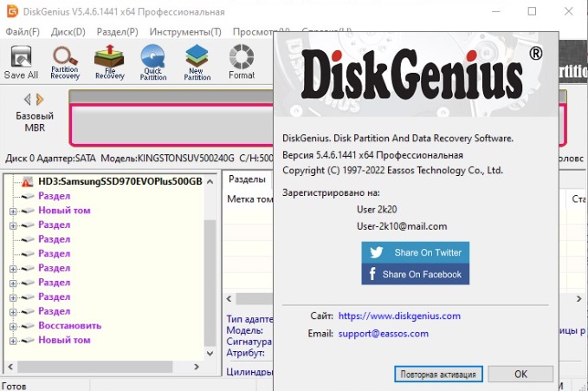The height and width of the screenshot is (391, 588).
Task: Expand the last Новый том tree node
Action: click(x=13, y=341)
